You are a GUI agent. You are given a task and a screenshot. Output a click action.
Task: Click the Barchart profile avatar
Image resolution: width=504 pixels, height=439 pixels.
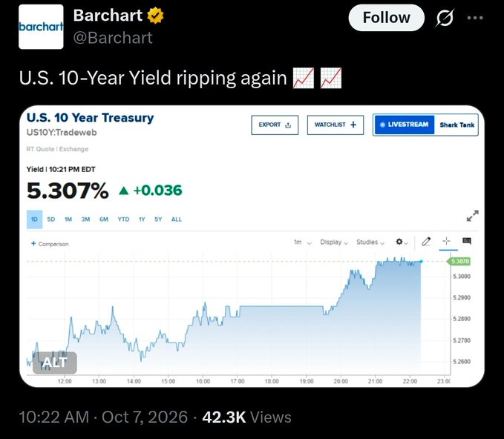pos(41,27)
